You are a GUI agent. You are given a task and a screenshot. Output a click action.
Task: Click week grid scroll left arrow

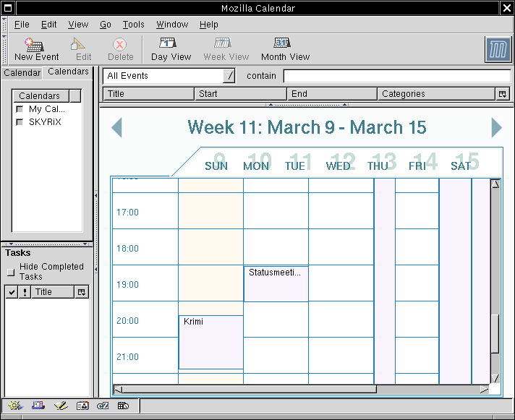tap(118, 389)
